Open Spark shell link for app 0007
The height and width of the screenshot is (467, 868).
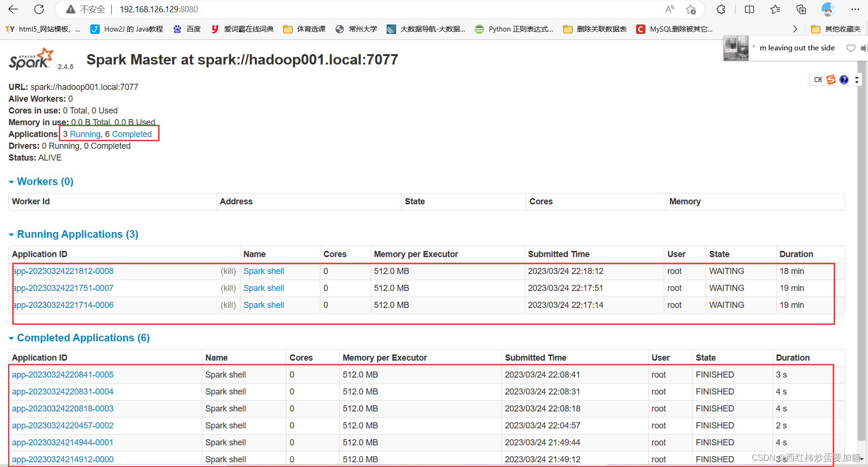pos(263,288)
